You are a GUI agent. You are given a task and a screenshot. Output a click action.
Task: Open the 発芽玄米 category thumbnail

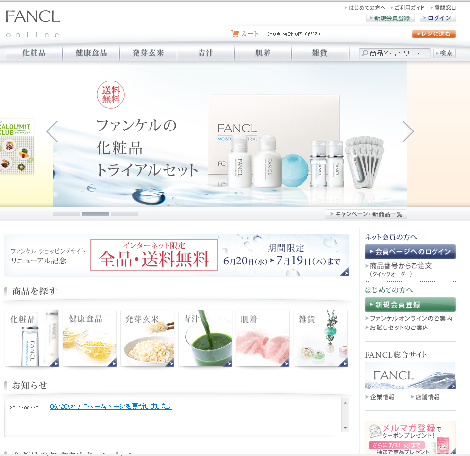147,338
